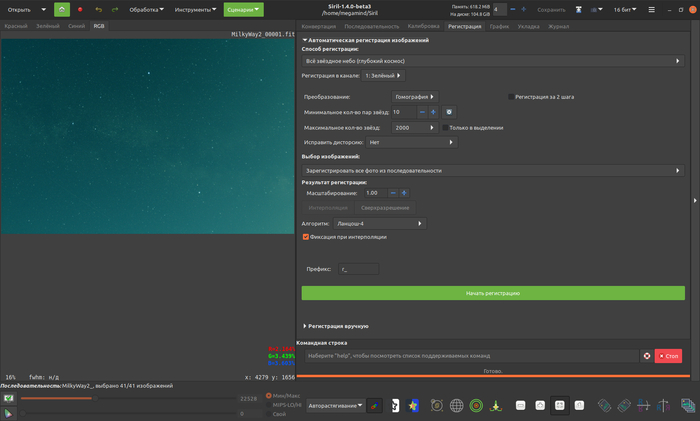Toggle 'Только в выделении' checkbox
Viewport: 700px width, 421px height.
coord(445,128)
